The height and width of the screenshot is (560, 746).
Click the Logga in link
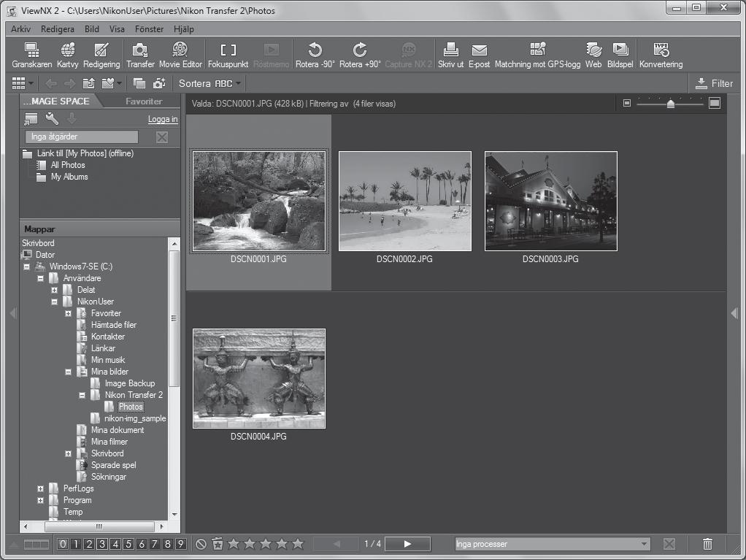163,120
